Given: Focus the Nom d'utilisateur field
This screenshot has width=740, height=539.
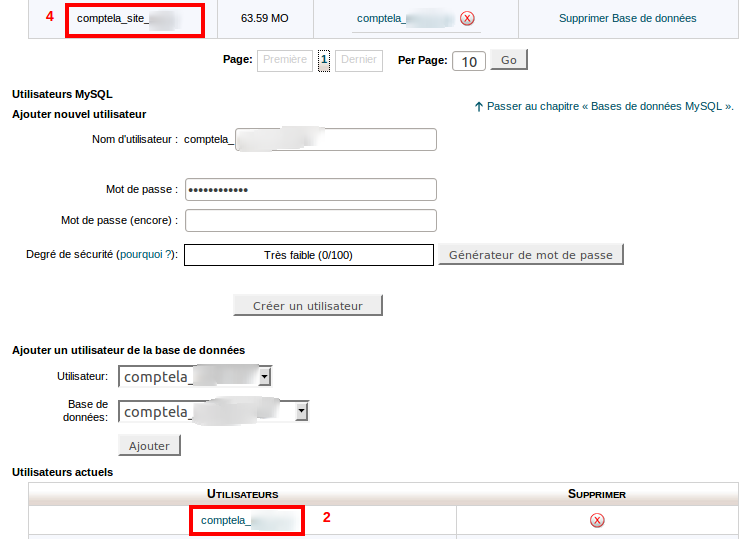Looking at the screenshot, I should (310, 139).
